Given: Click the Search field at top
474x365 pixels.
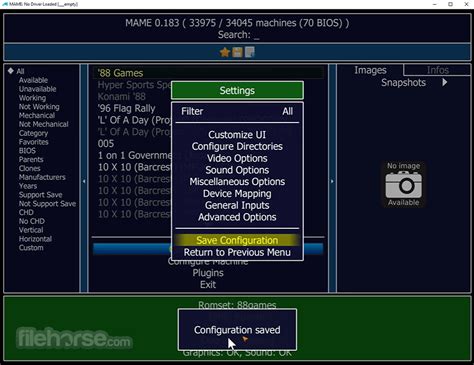Looking at the screenshot, I should [x=237, y=35].
